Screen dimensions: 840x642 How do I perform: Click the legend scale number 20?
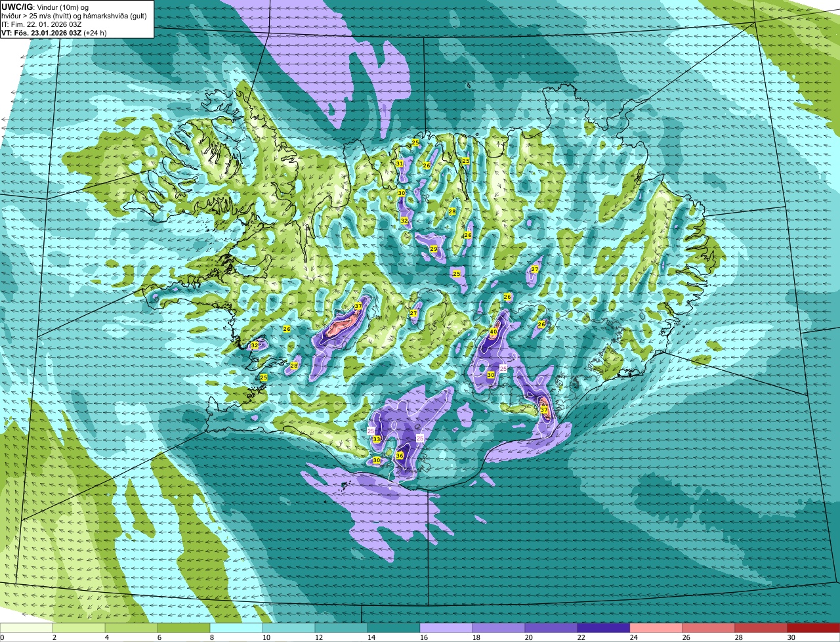(528, 637)
